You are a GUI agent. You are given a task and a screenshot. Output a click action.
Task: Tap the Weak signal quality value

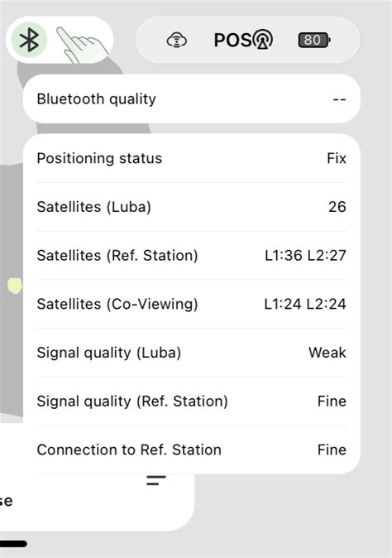(327, 353)
